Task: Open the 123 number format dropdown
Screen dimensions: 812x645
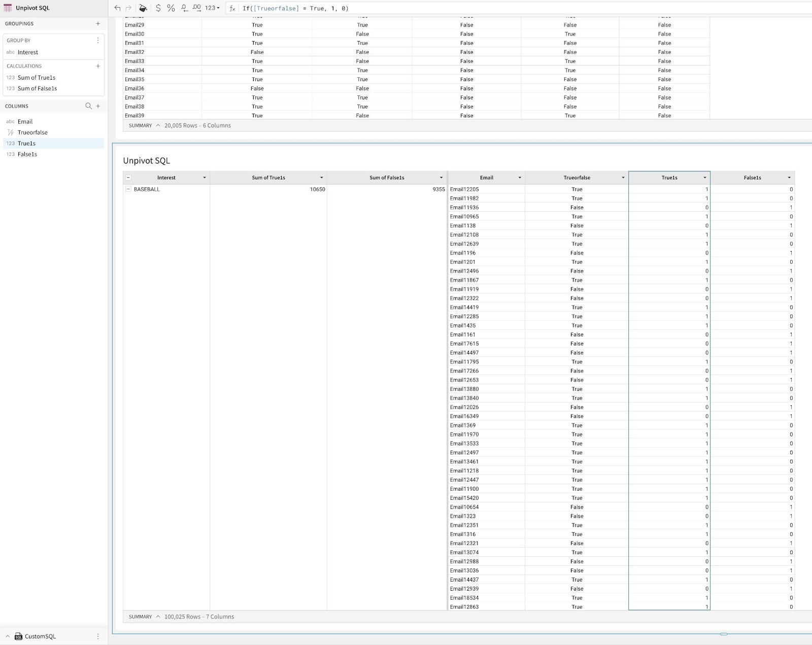Action: [x=211, y=8]
